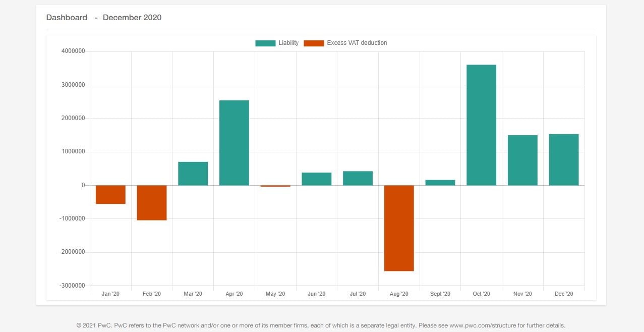Viewport: 644px width, 332px height.
Task: Click the Apr '20 teal bar
Action: pyautogui.click(x=234, y=143)
